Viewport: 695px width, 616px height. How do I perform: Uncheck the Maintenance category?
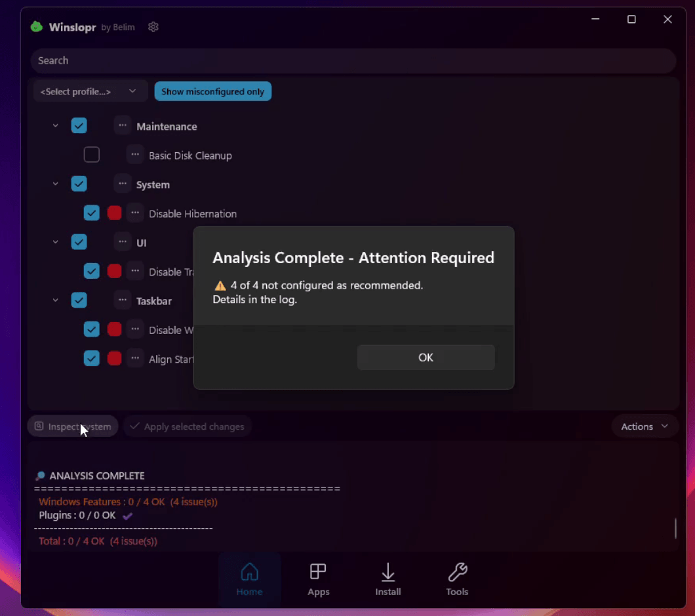pyautogui.click(x=79, y=125)
